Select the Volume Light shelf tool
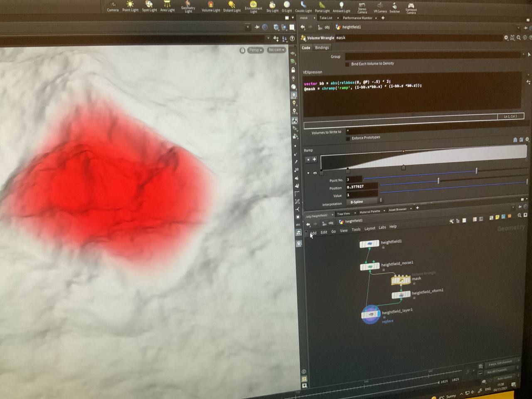Image resolution: width=532 pixels, height=399 pixels. (x=211, y=7)
